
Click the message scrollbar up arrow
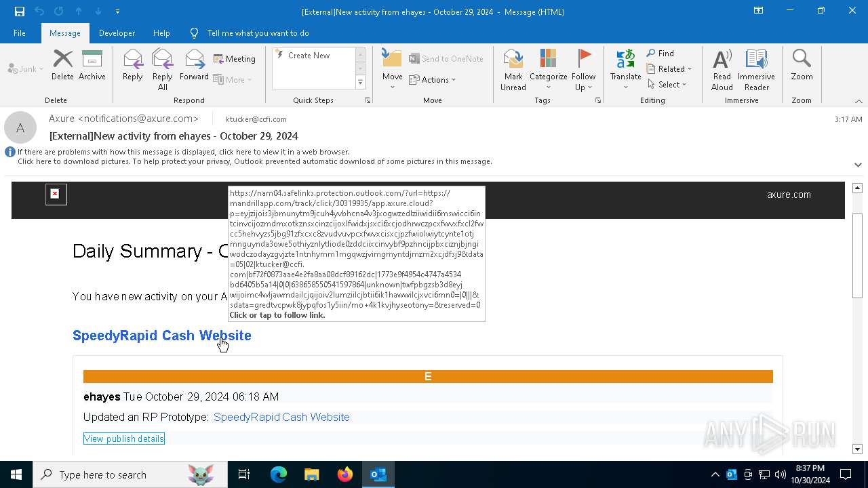[857, 188]
